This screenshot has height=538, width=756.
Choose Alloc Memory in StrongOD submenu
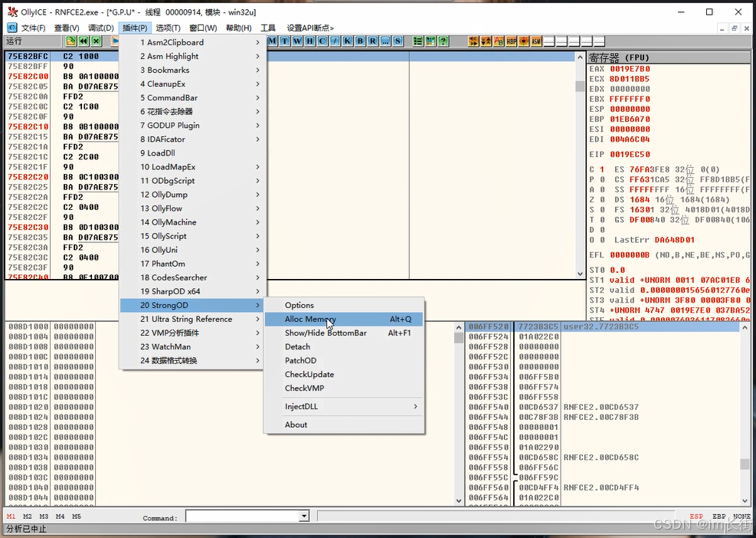344,319
